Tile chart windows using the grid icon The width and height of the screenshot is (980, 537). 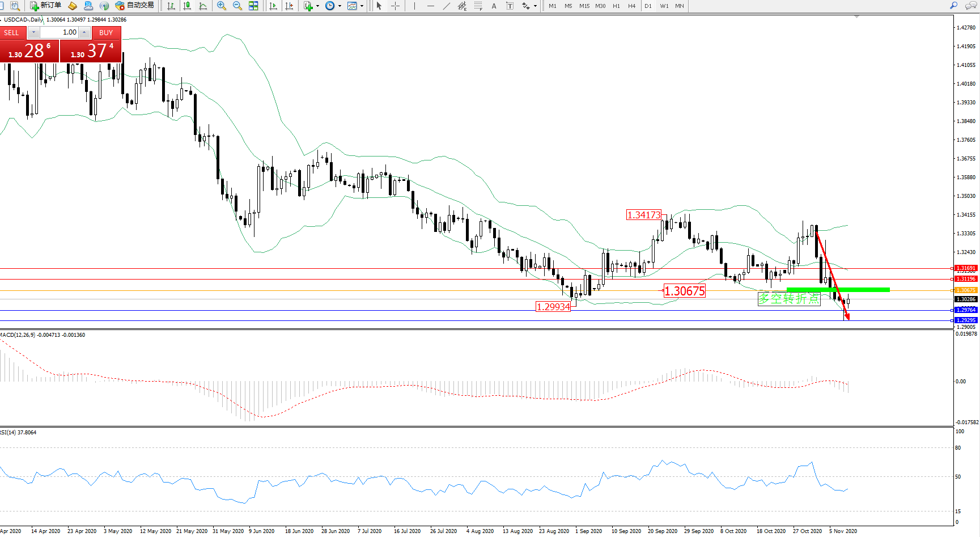[253, 6]
